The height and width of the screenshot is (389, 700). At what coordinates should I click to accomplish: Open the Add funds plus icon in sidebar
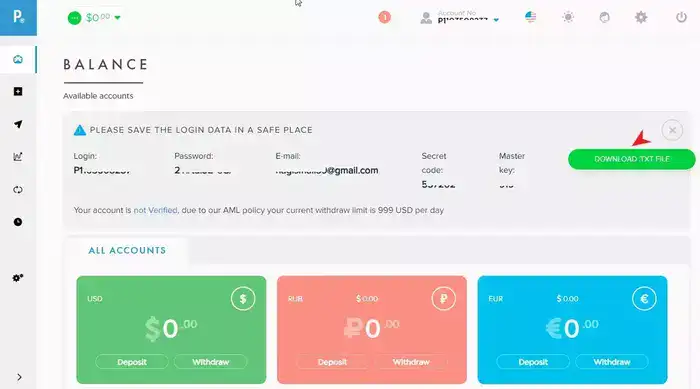18,92
